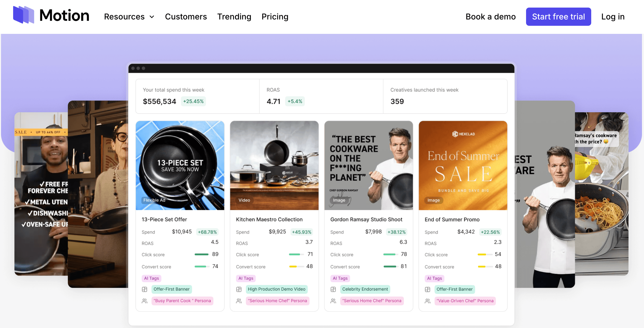Select the Celebrity Endorsement tag
Viewport: 644px width, 328px height.
365,289
